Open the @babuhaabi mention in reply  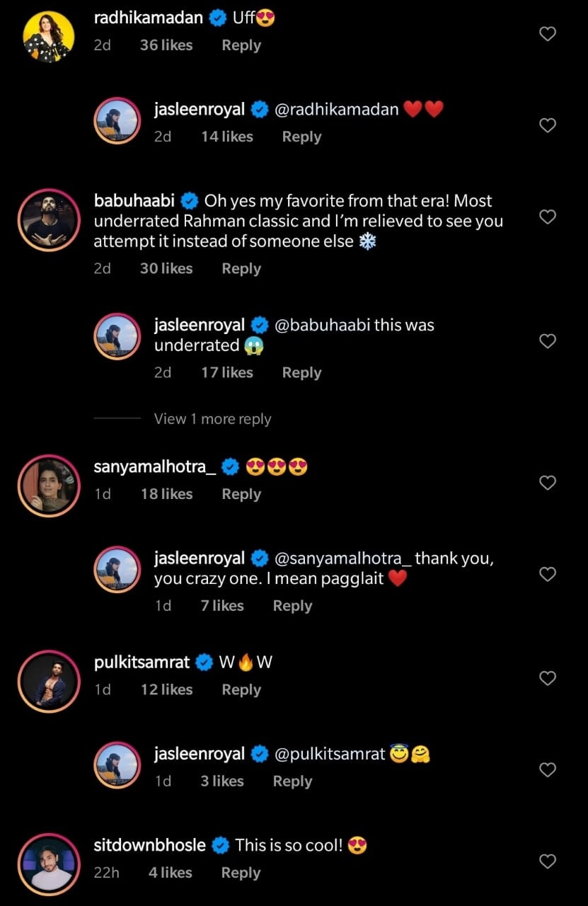coord(322,326)
